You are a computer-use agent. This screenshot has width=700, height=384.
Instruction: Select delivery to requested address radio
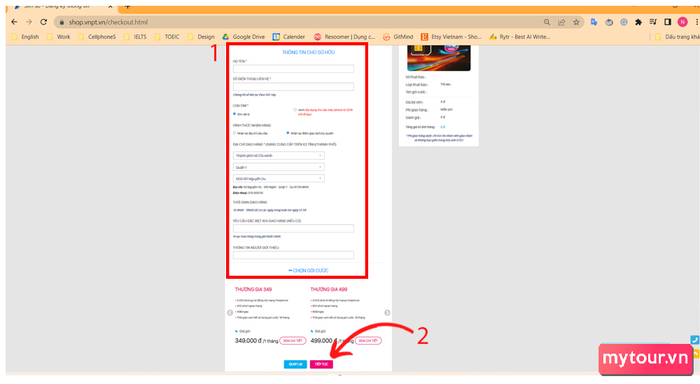234,133
